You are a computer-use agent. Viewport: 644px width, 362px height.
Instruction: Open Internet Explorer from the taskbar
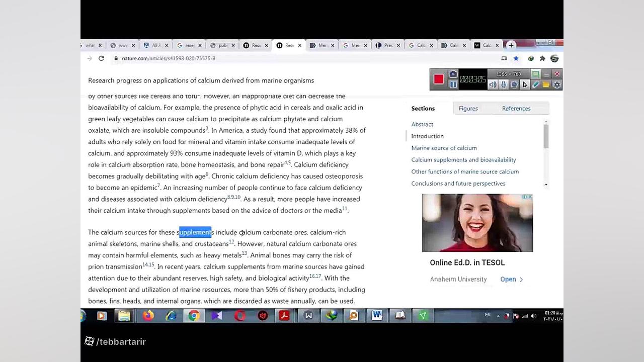171,316
